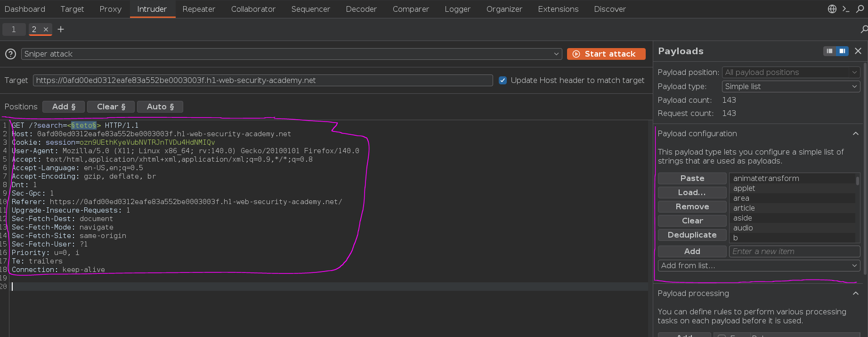Click the Target URL input field
This screenshot has width=868, height=337.
coord(263,80)
